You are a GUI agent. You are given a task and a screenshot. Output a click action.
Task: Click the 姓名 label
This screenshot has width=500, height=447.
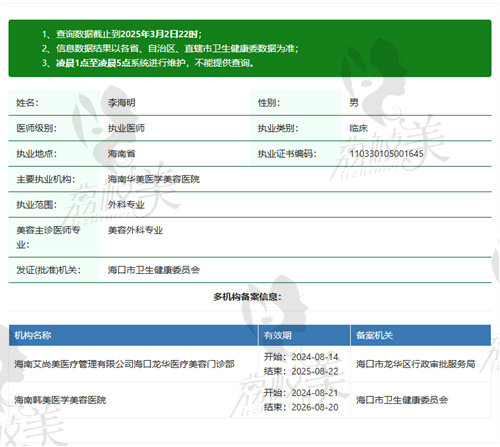pos(27,103)
